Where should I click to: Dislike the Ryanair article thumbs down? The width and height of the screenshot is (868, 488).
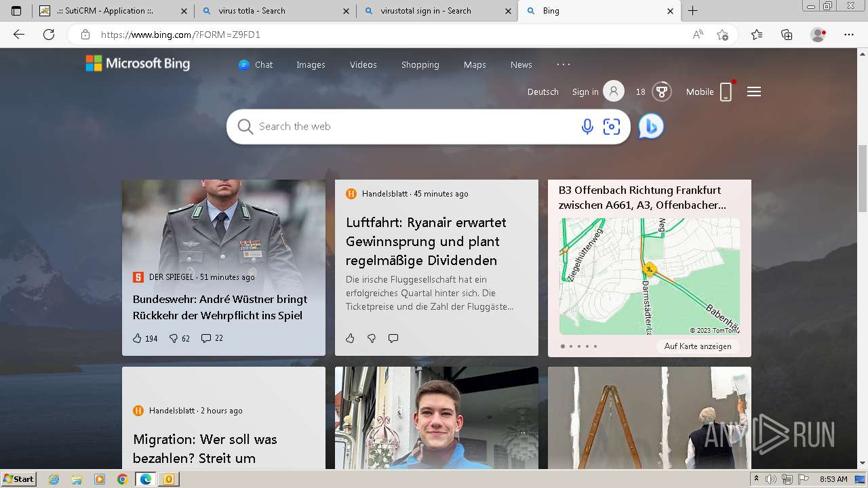372,338
